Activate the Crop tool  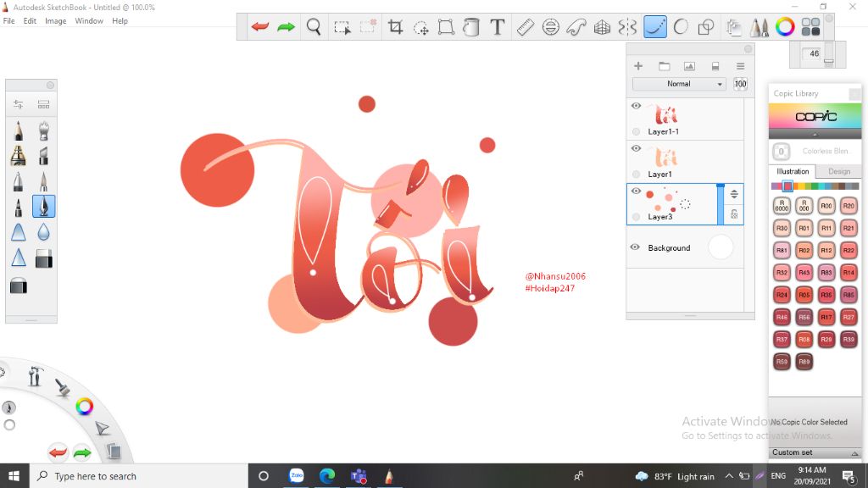coord(395,26)
